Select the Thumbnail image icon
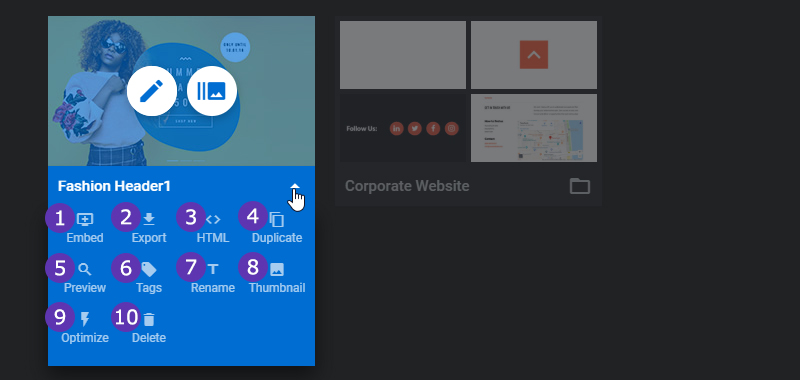This screenshot has height=380, width=800. pos(277,269)
